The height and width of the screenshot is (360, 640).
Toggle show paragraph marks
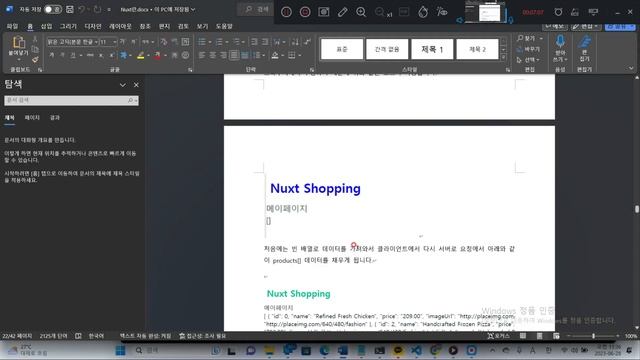point(307,42)
